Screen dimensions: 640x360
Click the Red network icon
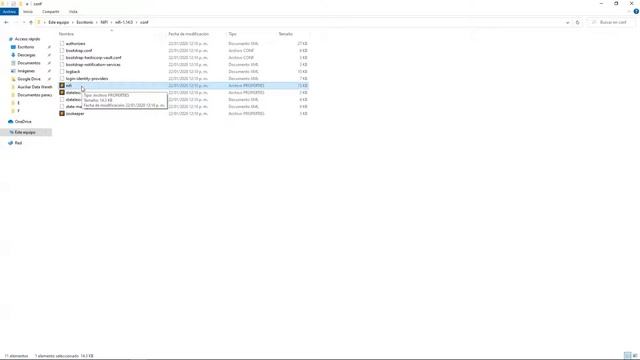(x=11, y=143)
